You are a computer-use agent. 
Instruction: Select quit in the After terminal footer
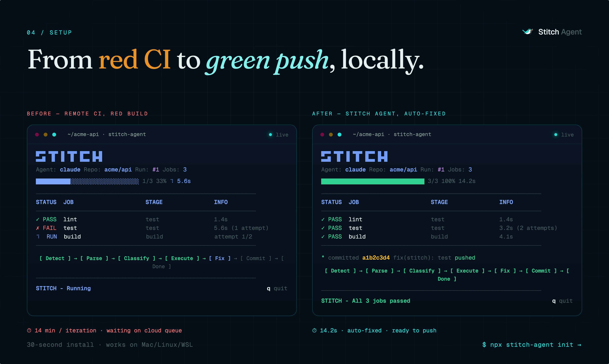point(566,301)
